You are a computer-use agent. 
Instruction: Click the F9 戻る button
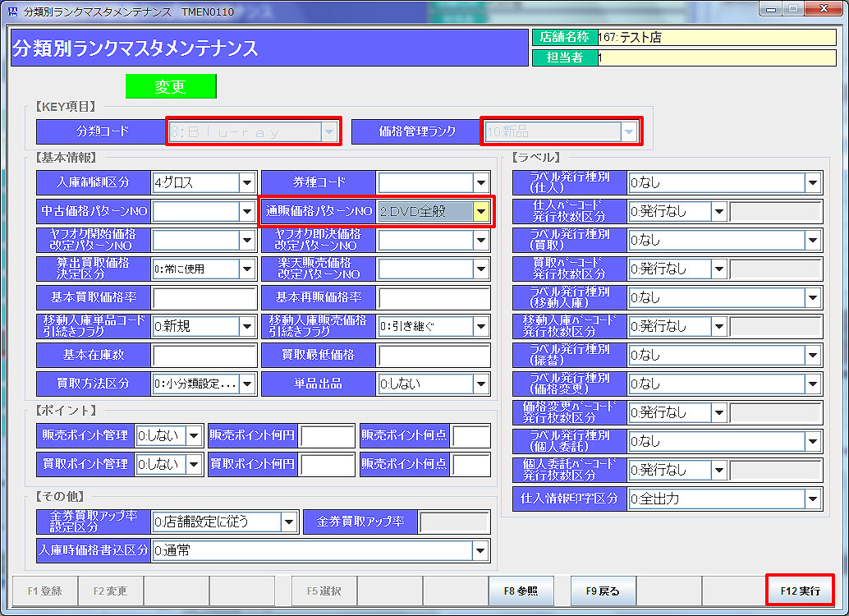click(603, 591)
